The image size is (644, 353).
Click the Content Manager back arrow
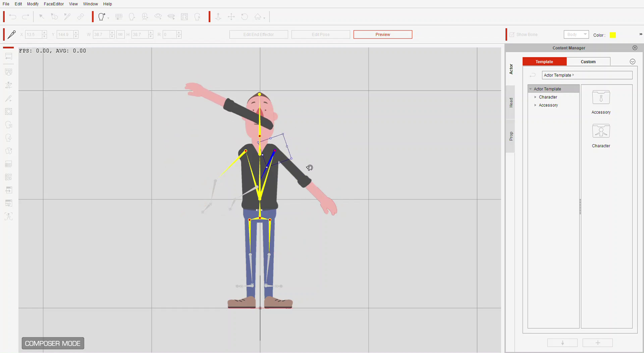[533, 75]
